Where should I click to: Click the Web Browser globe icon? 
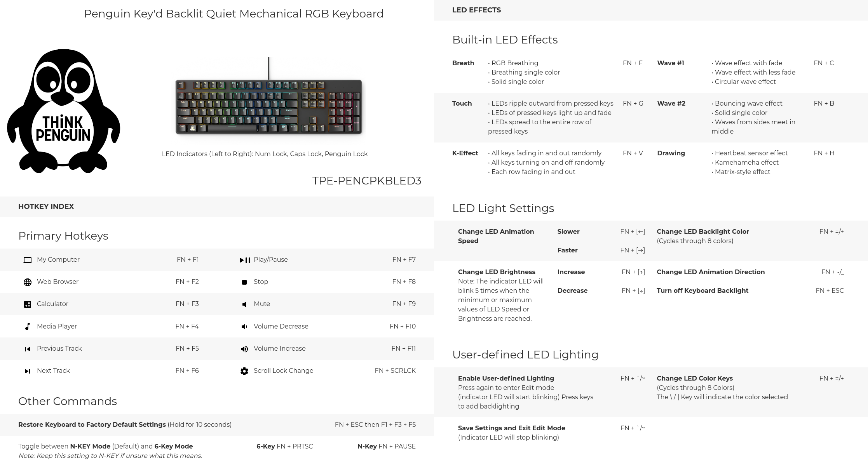(28, 282)
